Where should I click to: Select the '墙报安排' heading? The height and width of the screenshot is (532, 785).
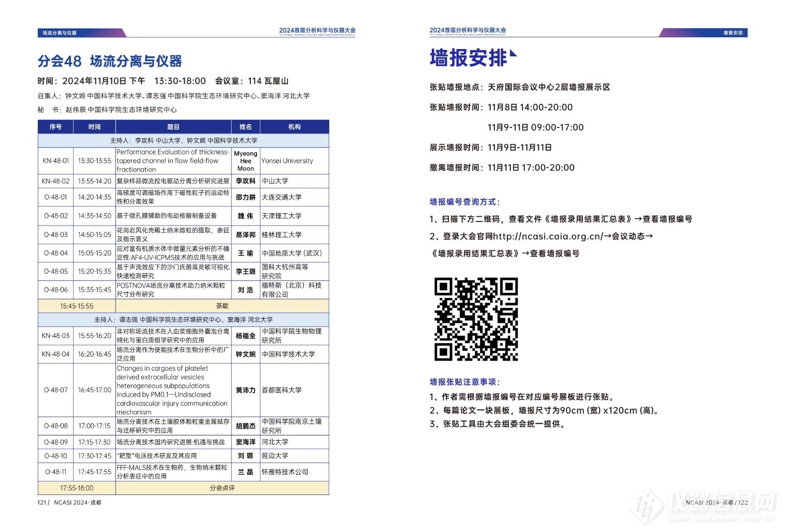point(469,58)
